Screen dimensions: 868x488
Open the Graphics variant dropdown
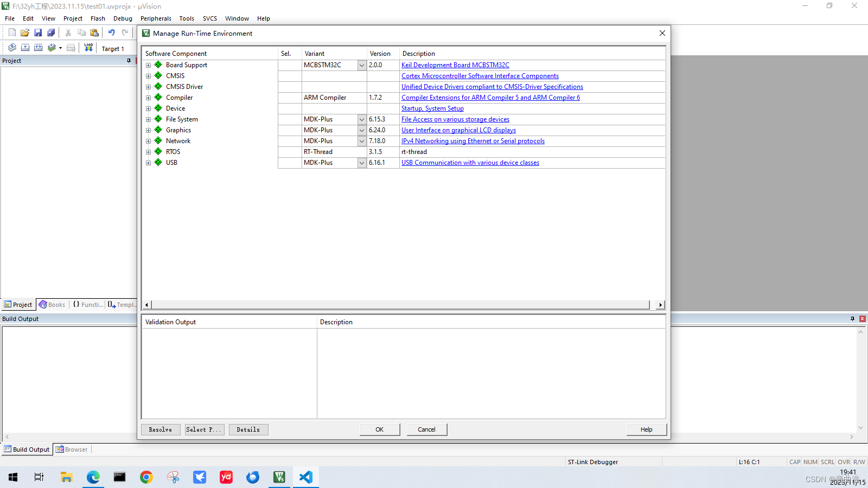tap(362, 130)
